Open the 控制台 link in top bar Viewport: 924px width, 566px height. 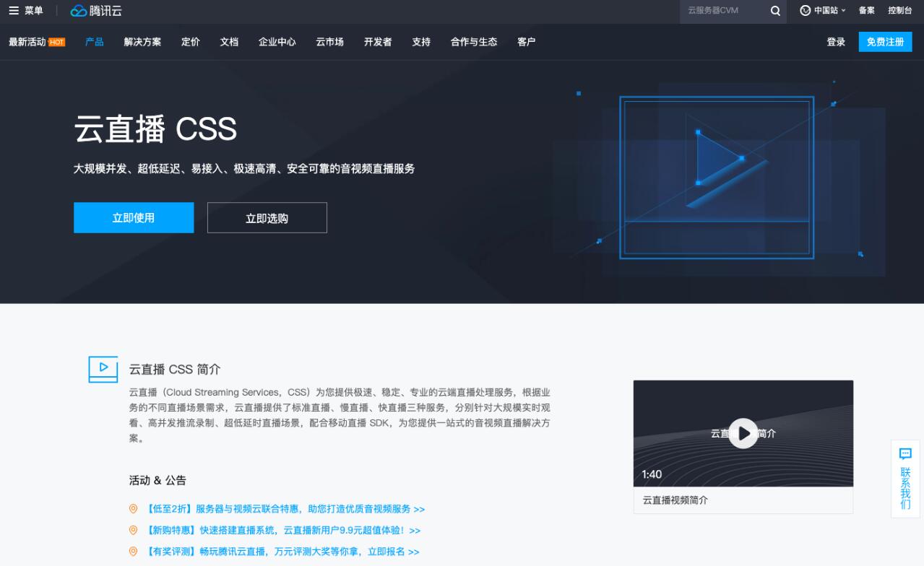pyautogui.click(x=899, y=11)
